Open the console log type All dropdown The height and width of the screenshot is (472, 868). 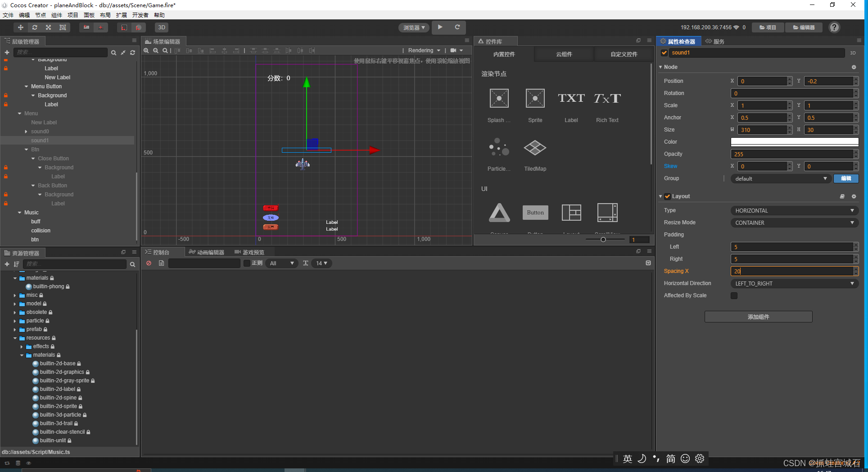click(x=282, y=263)
